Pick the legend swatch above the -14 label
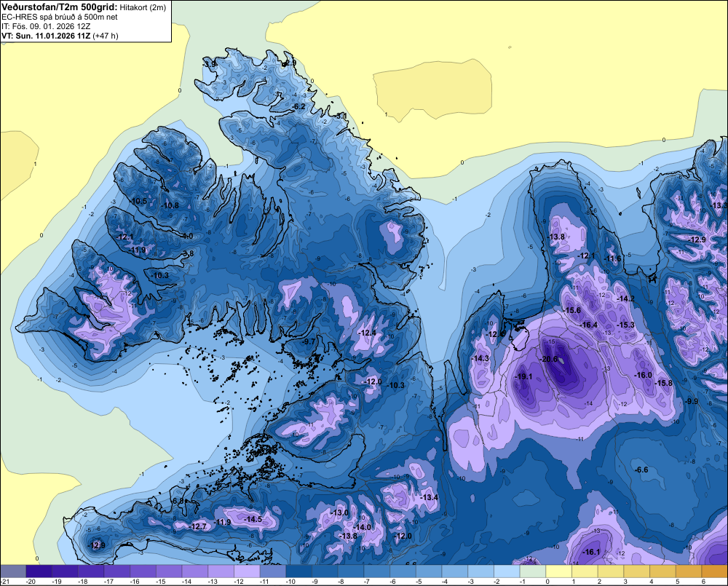This screenshot has height=586, width=728. (x=195, y=571)
